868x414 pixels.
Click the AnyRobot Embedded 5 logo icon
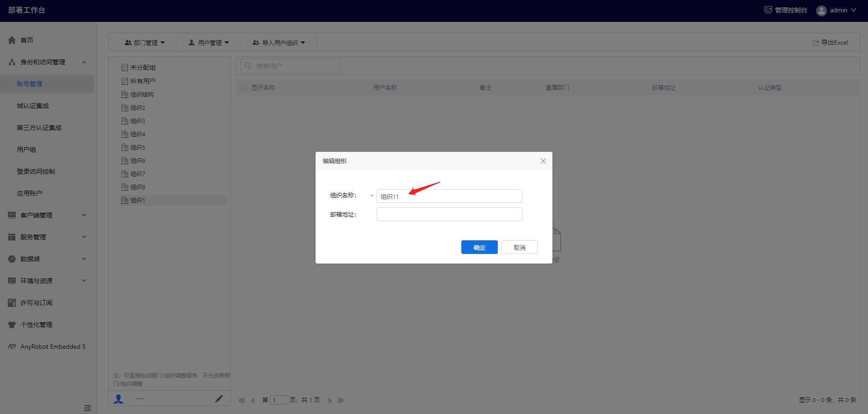tap(12, 347)
